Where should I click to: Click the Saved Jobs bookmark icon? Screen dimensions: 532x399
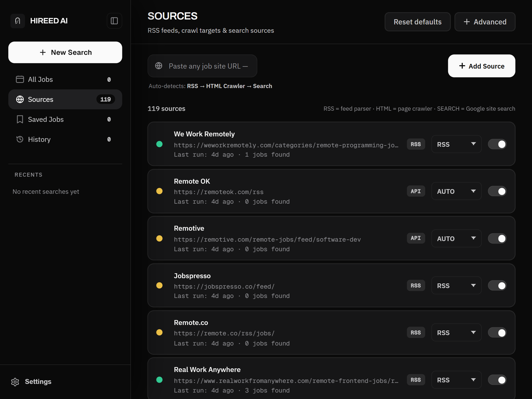(x=20, y=119)
